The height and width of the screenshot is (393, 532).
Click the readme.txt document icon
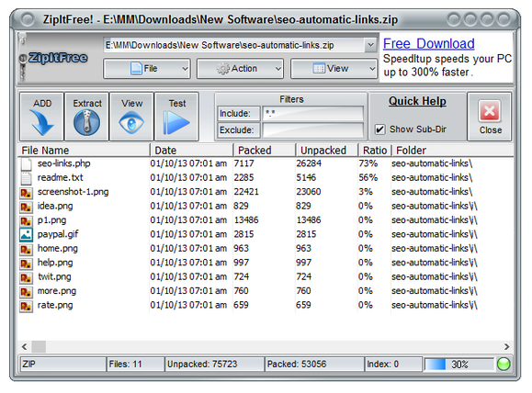coord(26,178)
